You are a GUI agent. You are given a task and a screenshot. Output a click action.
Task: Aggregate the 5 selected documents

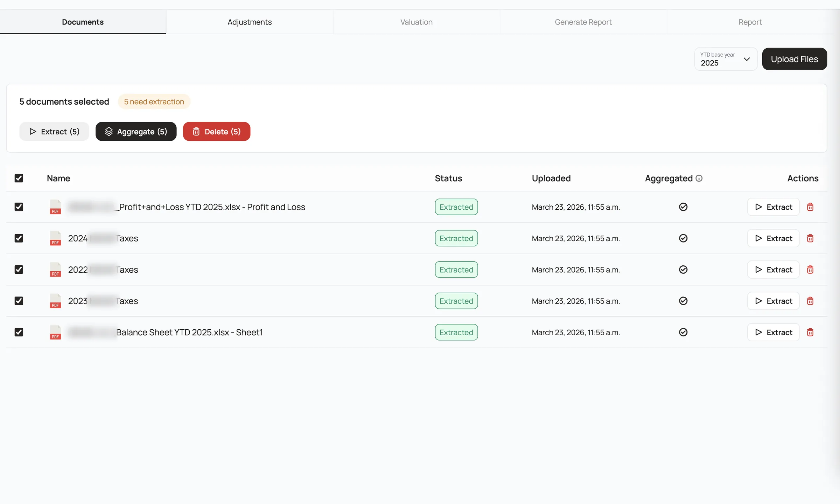(136, 131)
